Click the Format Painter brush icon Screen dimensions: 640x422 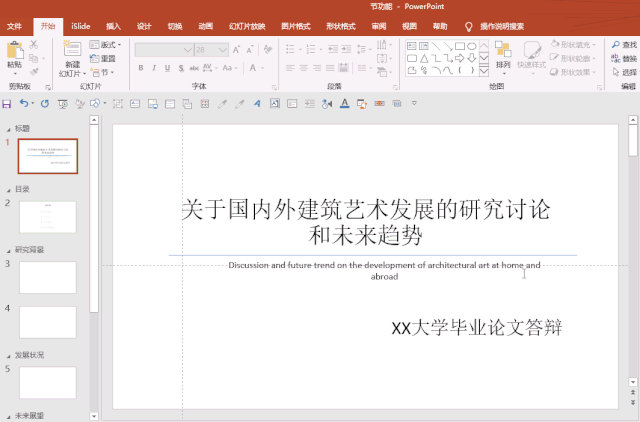[34, 72]
